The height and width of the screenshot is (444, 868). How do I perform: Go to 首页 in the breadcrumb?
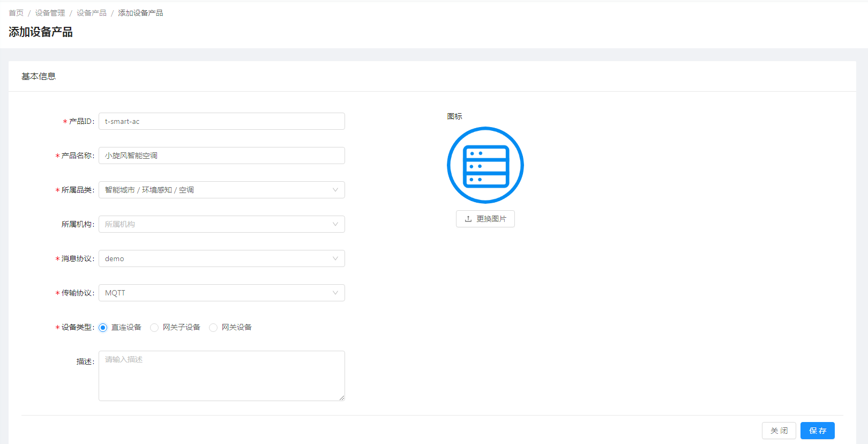point(16,13)
